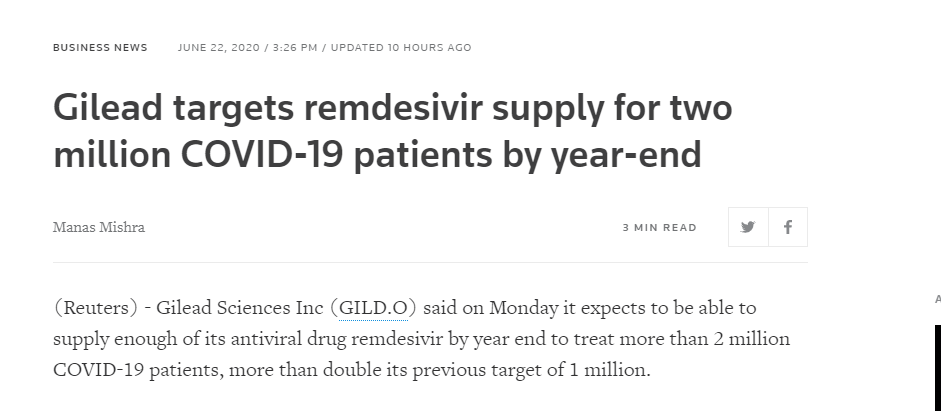Image resolution: width=941 pixels, height=411 pixels.
Task: Share the article on Facebook
Action: click(x=788, y=227)
